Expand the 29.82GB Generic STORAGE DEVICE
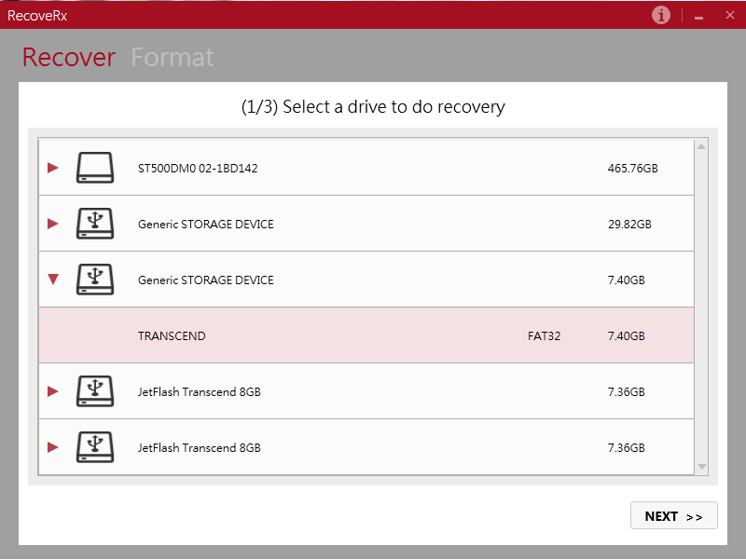 (53, 224)
